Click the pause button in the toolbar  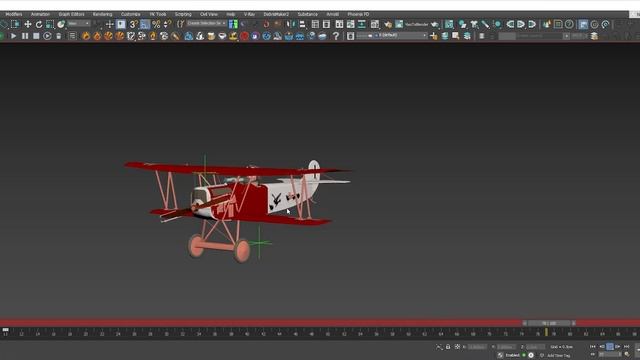(25, 36)
